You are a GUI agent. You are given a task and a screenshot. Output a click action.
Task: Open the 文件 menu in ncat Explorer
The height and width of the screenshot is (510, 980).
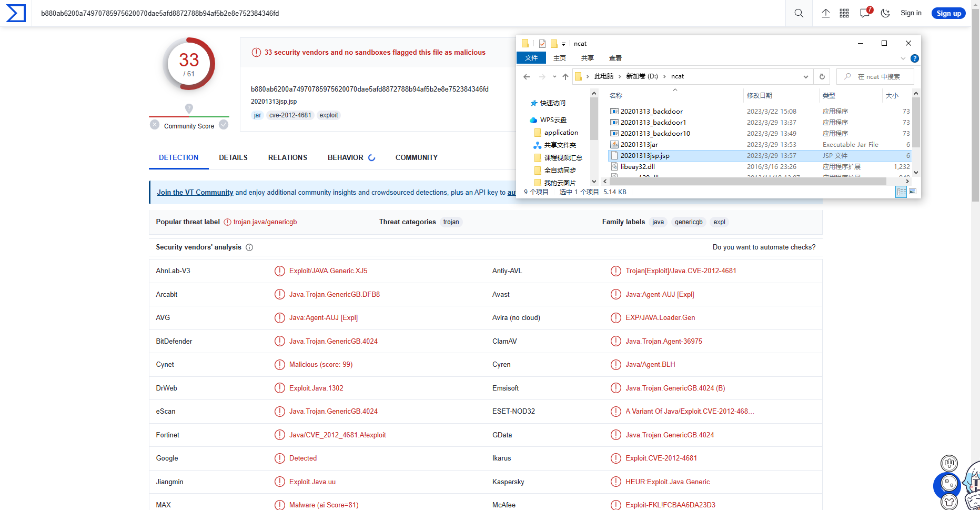(531, 58)
